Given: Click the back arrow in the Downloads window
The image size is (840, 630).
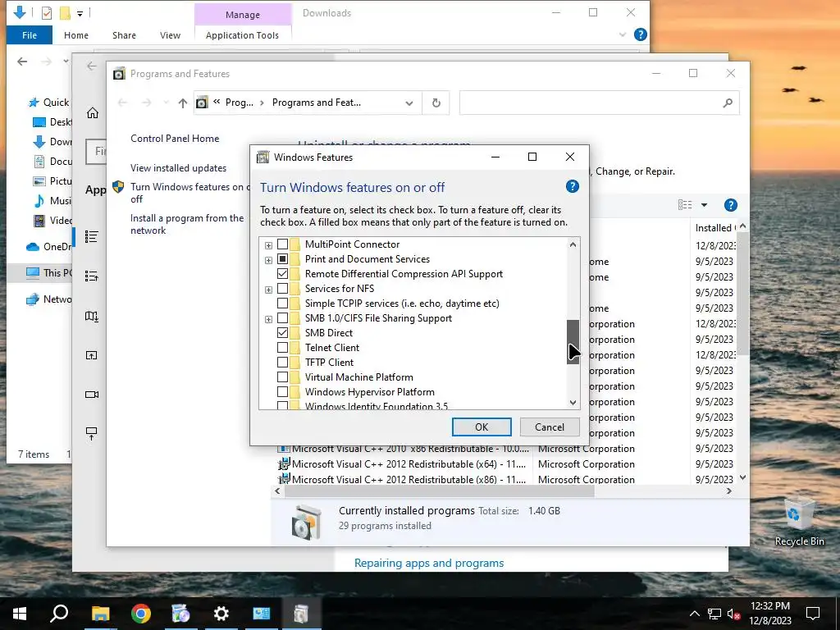Looking at the screenshot, I should 22,62.
